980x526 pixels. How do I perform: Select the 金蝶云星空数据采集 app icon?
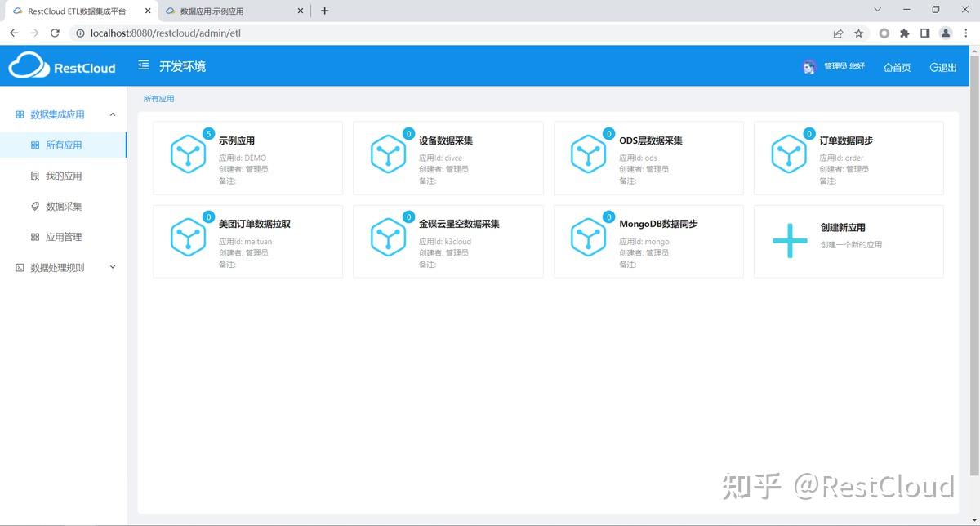(388, 238)
